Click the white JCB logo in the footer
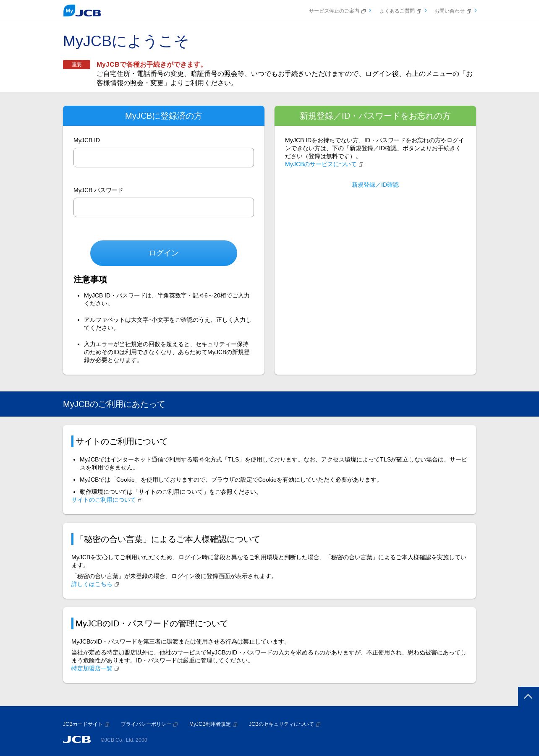539x756 pixels. tap(77, 740)
